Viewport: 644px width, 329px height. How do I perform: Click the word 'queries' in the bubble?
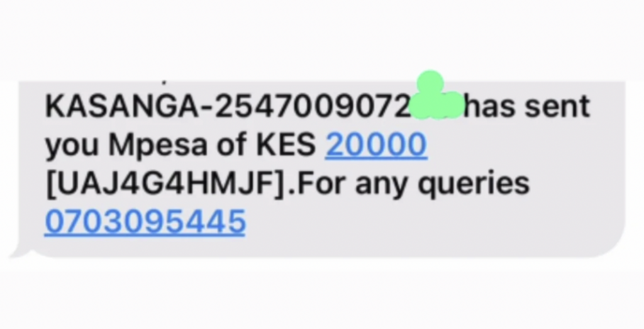474,186
